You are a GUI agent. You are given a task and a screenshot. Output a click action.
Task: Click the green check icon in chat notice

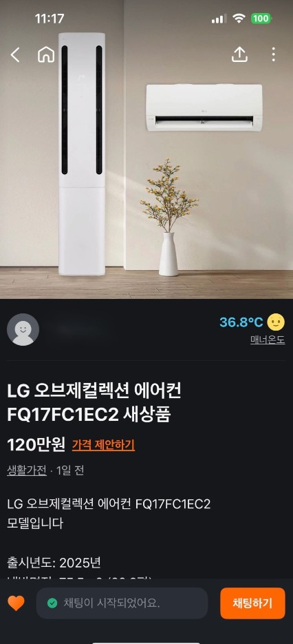click(x=52, y=603)
